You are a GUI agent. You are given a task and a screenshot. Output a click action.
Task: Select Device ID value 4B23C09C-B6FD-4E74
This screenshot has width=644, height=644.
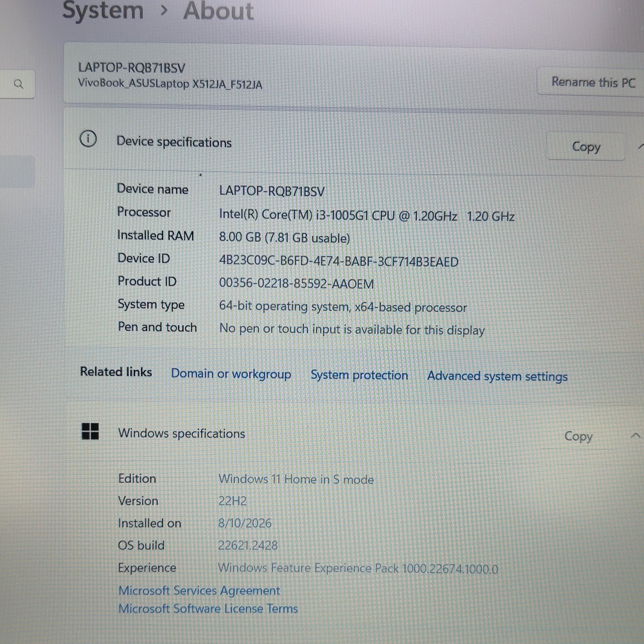(339, 261)
